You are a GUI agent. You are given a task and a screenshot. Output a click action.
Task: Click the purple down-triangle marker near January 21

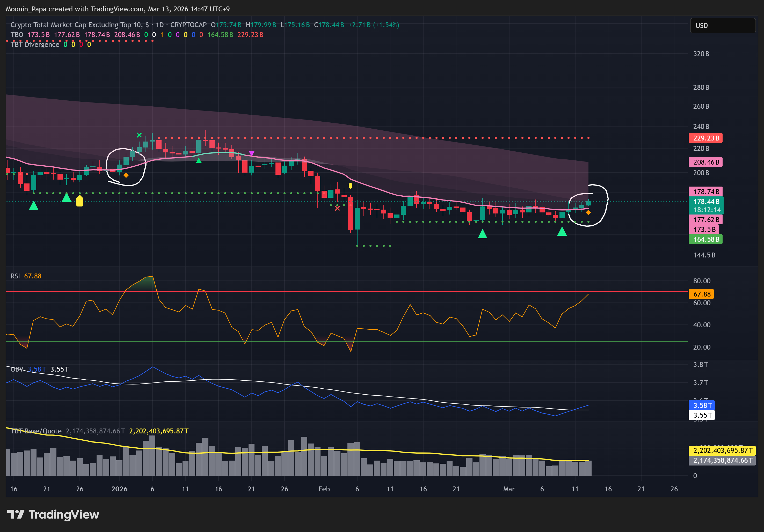[252, 154]
